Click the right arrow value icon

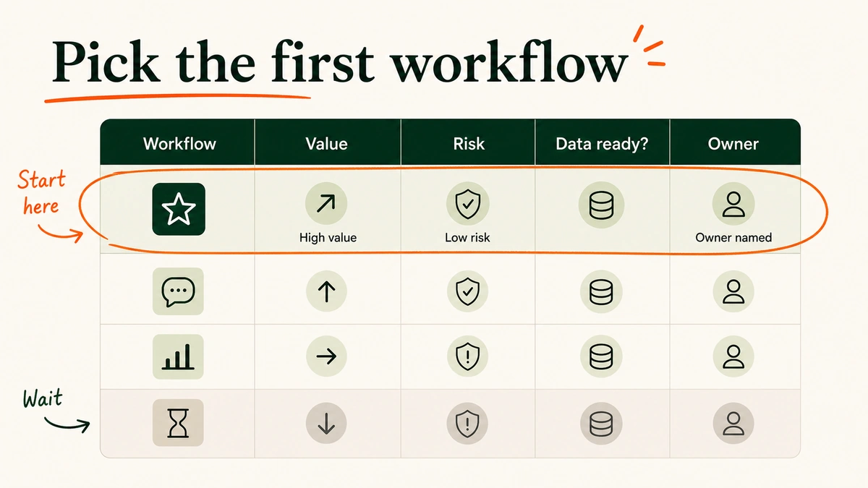click(x=326, y=356)
